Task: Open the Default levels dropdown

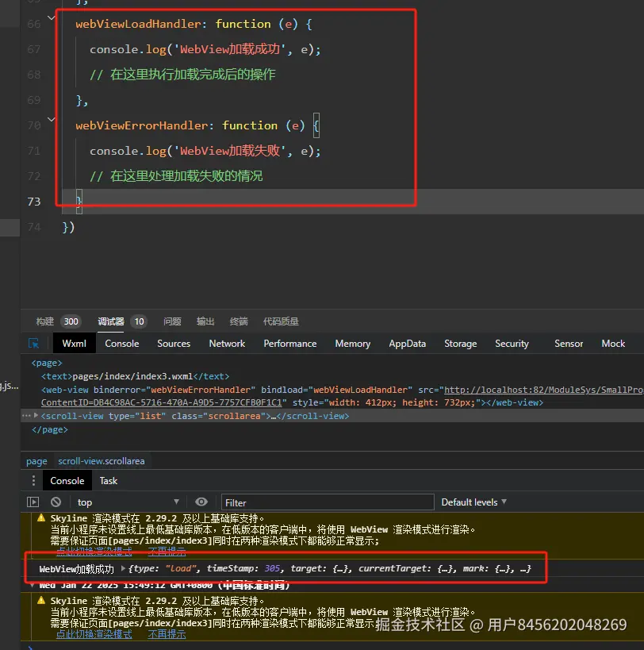Action: tap(473, 502)
